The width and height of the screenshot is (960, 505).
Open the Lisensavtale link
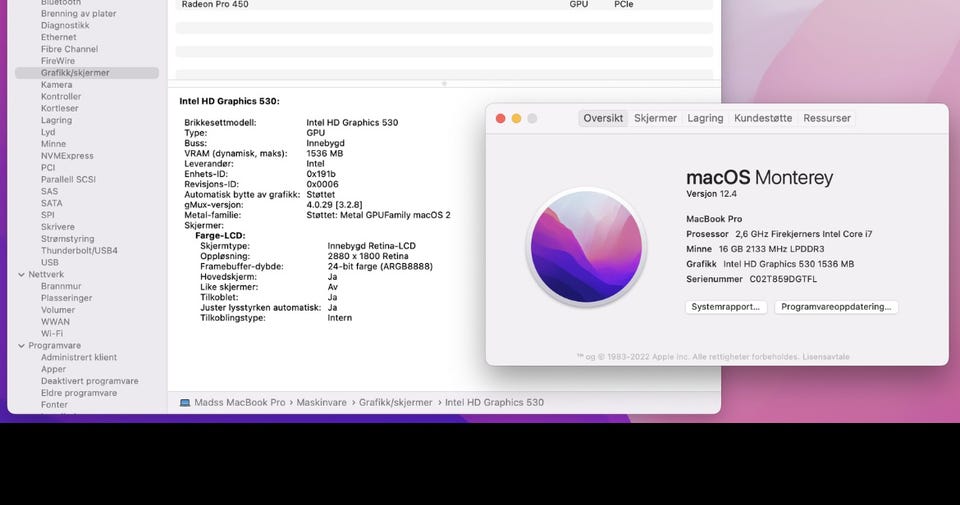coord(829,357)
